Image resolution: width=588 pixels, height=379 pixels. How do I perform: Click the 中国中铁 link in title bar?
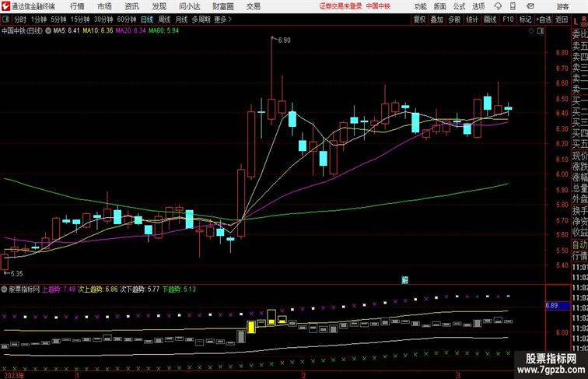tap(378, 6)
